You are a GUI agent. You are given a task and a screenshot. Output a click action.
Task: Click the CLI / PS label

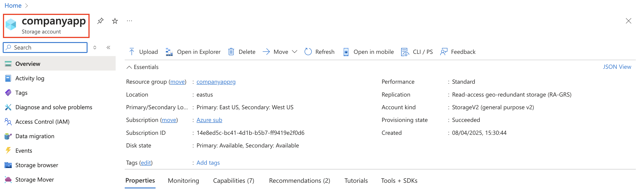(x=423, y=52)
